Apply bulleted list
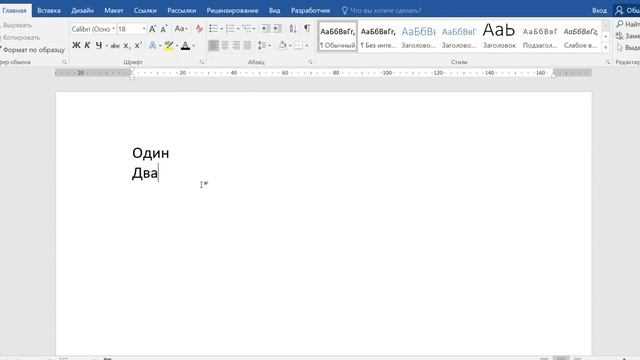Screen dimensions: 640x360 pyautogui.click(x=213, y=28)
